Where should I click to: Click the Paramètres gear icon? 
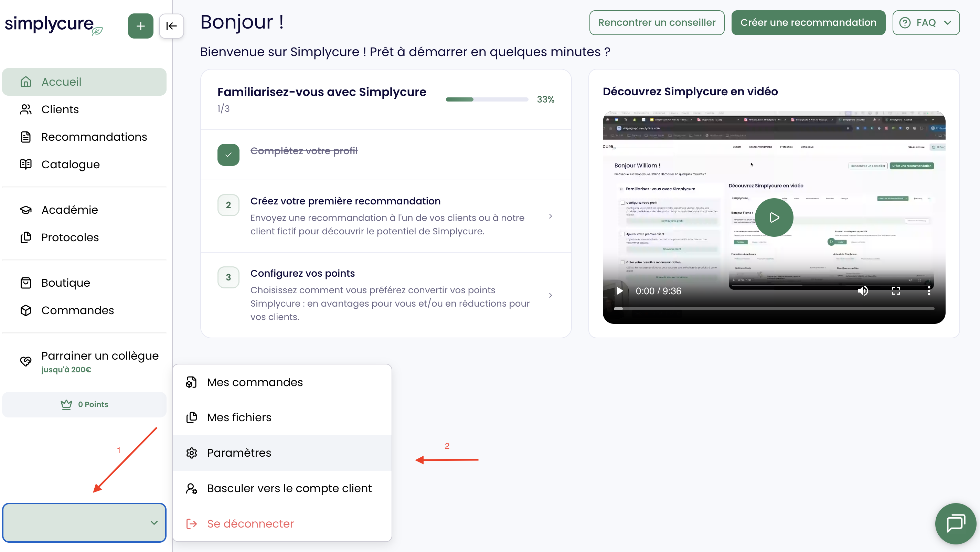[191, 453]
